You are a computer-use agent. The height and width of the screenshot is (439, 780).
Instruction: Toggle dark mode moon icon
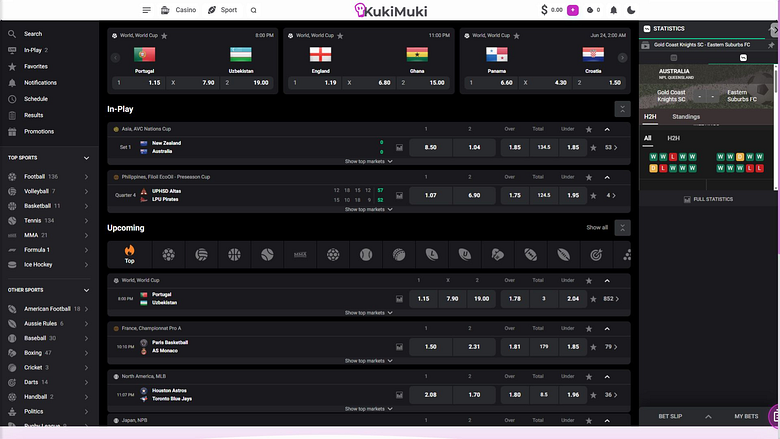pos(631,10)
